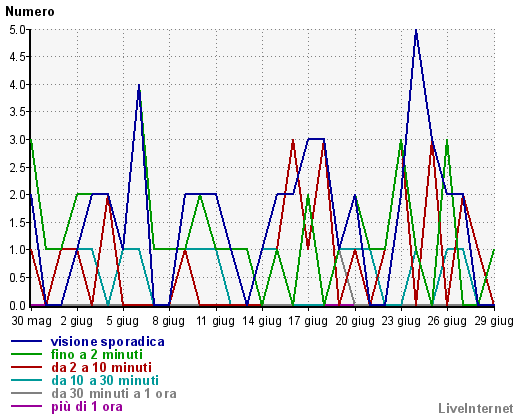Click the blue line's peak at 4.0
Viewport: 520px width, 418px height.
click(x=139, y=86)
